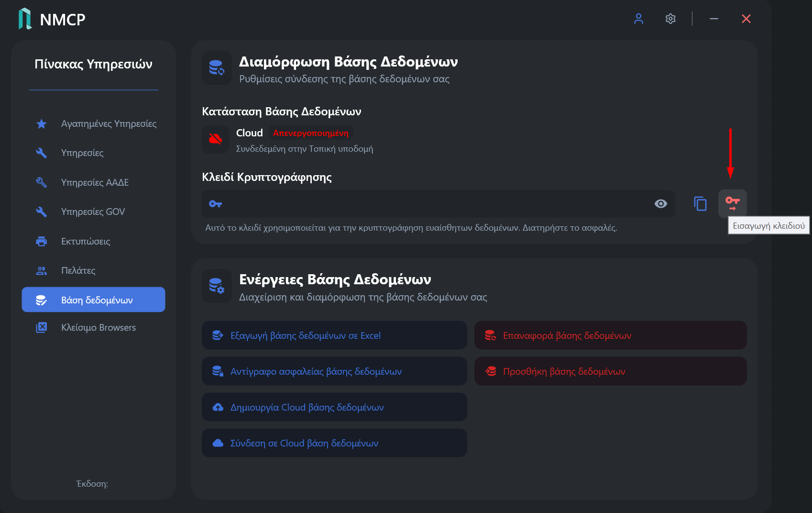Click the database actions header icon
This screenshot has height=513, width=812.
tap(217, 286)
